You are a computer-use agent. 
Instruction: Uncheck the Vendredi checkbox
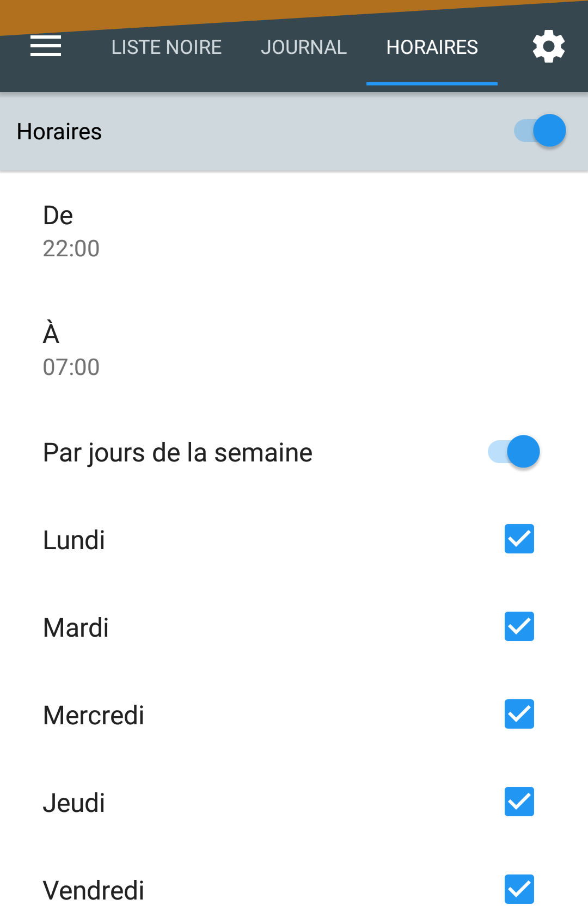click(x=519, y=889)
